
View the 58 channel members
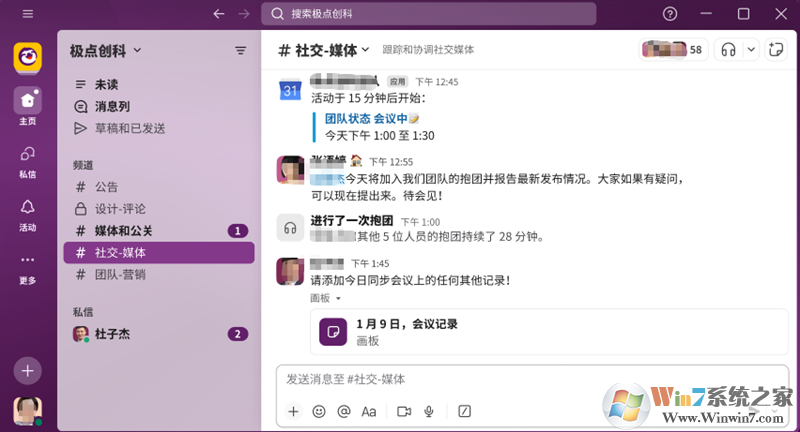pos(673,49)
